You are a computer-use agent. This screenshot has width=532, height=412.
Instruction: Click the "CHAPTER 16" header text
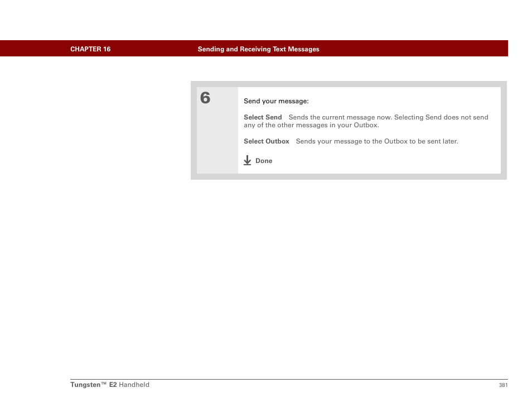point(90,49)
